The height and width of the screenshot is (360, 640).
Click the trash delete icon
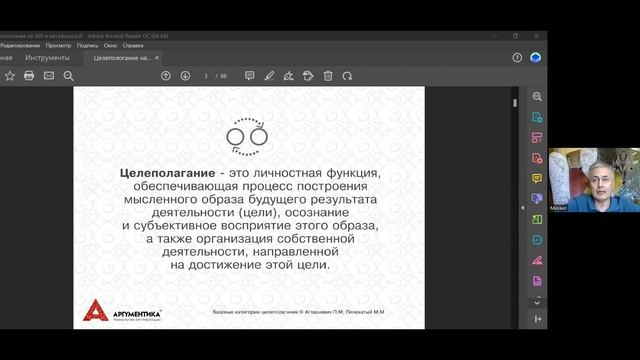328,76
